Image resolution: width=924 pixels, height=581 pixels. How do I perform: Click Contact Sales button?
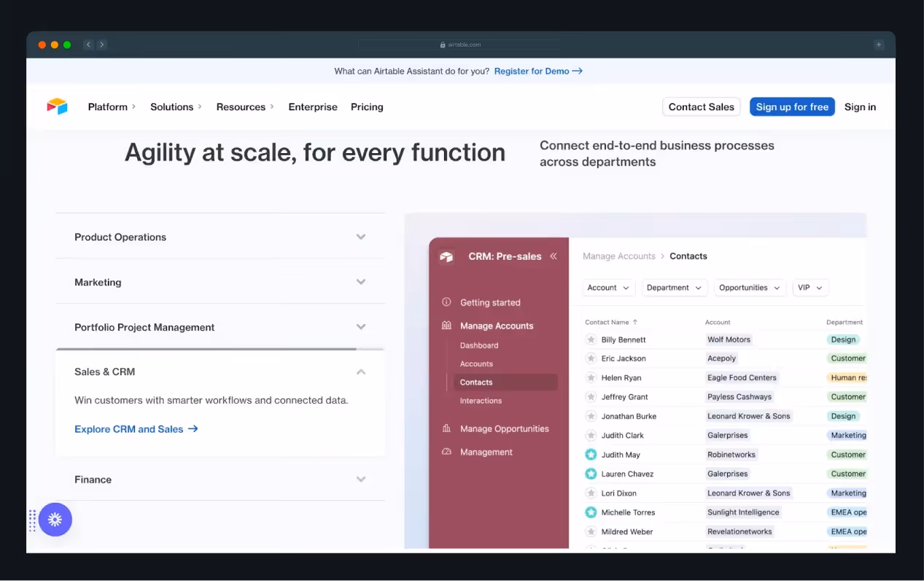click(x=702, y=107)
